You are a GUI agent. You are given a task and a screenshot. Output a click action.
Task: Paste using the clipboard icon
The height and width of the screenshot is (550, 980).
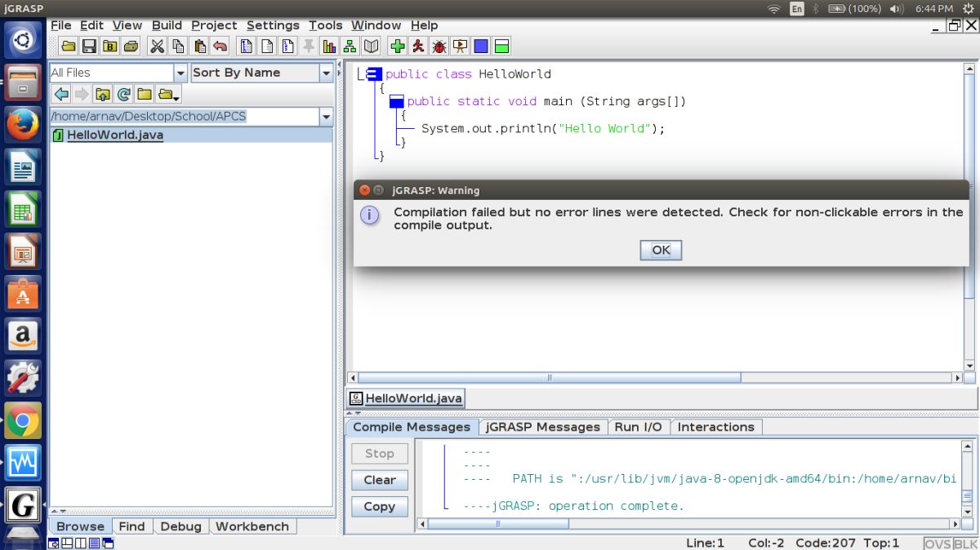tap(199, 46)
